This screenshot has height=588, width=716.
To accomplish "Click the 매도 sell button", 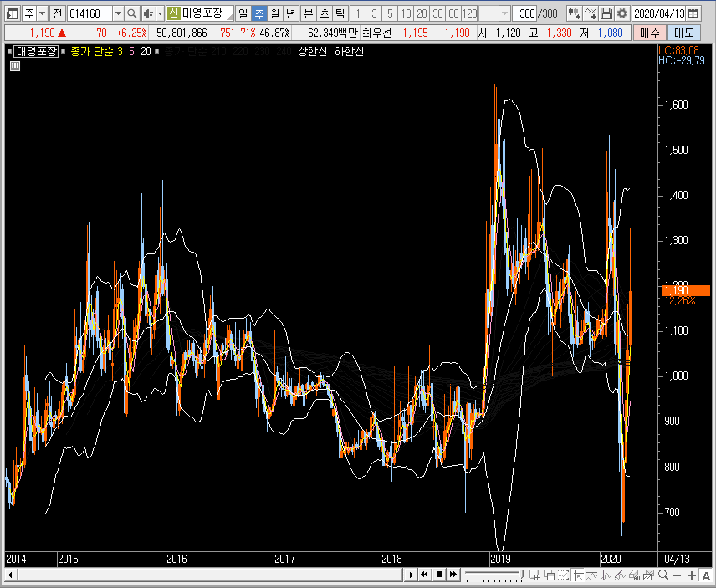I will pos(683,33).
